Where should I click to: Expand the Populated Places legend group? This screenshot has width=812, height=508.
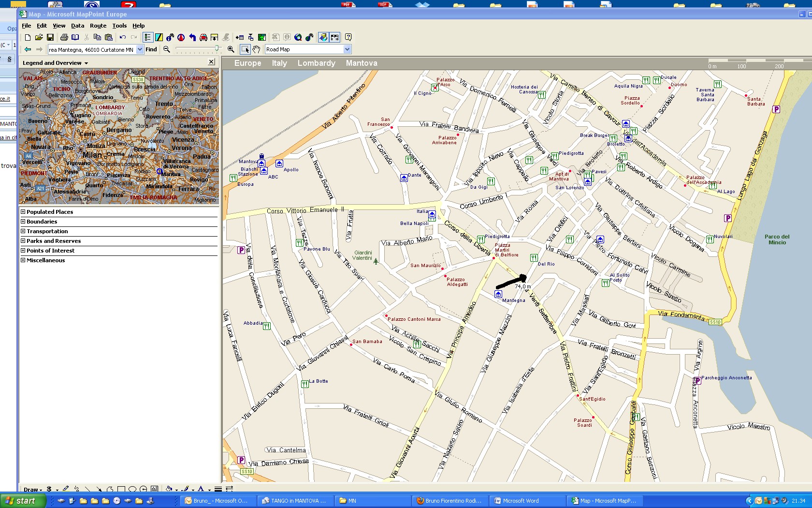click(x=23, y=211)
